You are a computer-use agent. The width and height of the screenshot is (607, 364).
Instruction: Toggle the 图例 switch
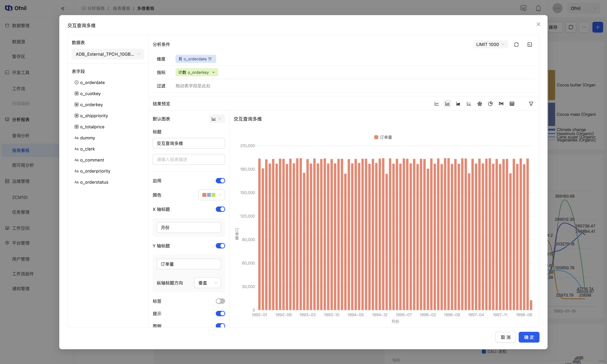coord(220,325)
